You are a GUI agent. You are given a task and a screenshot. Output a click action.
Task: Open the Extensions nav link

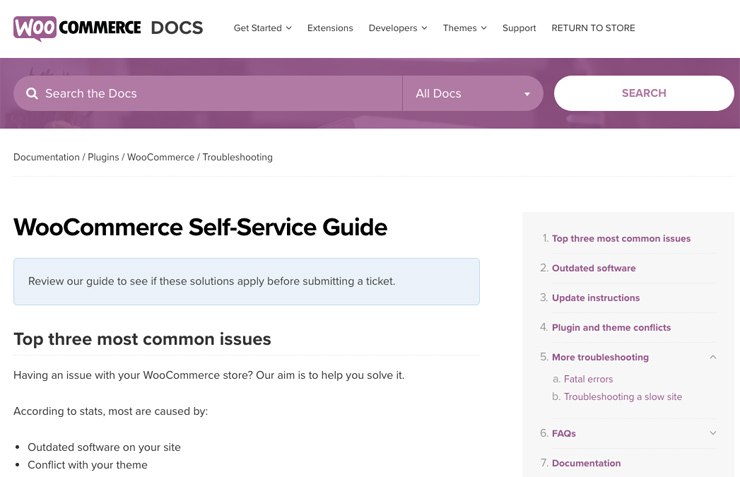330,28
